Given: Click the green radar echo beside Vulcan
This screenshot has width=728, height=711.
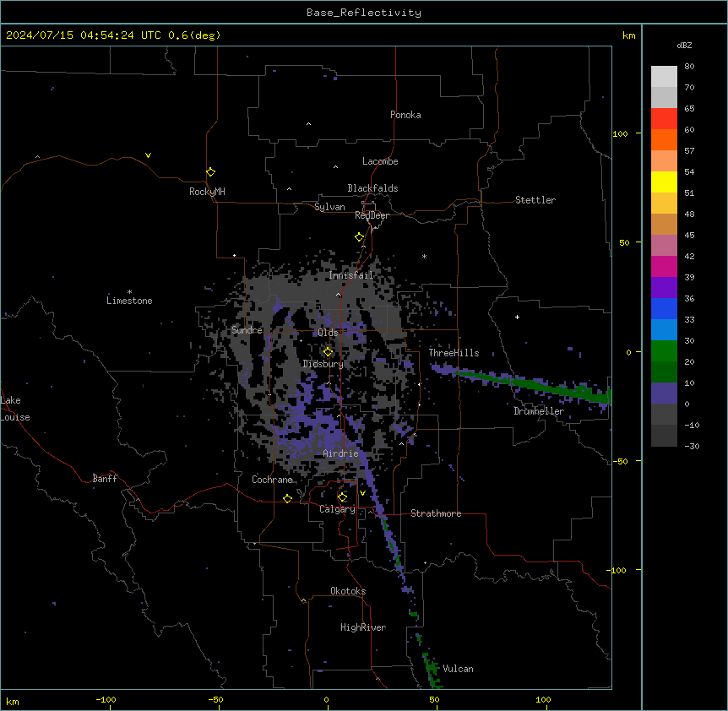Looking at the screenshot, I should tap(432, 669).
